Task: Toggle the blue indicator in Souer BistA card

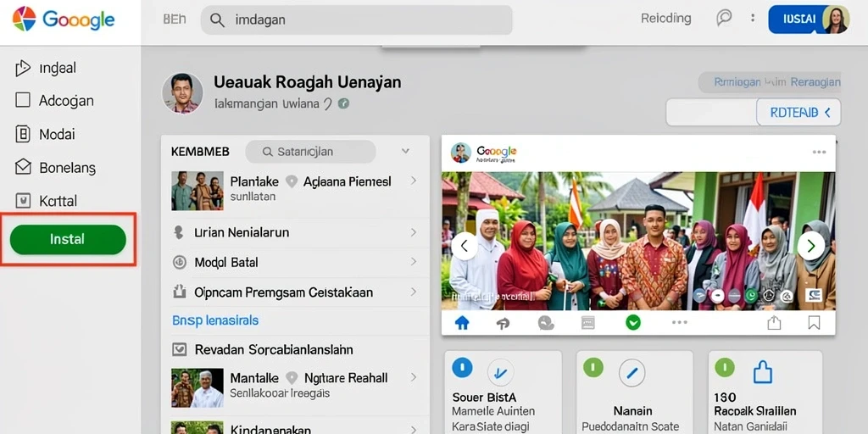Action: pyautogui.click(x=462, y=367)
